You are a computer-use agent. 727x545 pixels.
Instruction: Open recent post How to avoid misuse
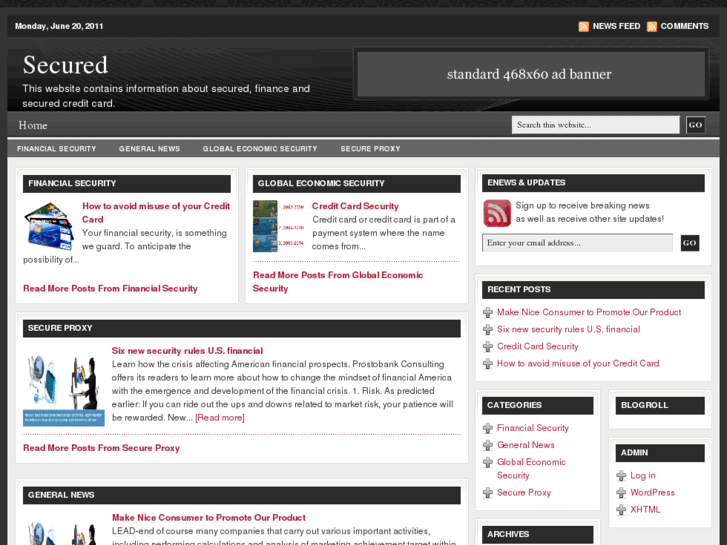click(578, 364)
